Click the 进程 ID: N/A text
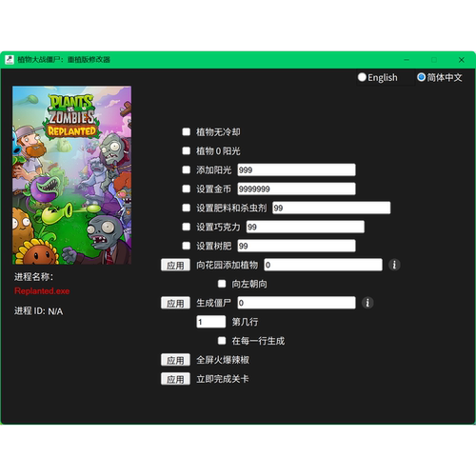The image size is (476, 476). [x=38, y=311]
